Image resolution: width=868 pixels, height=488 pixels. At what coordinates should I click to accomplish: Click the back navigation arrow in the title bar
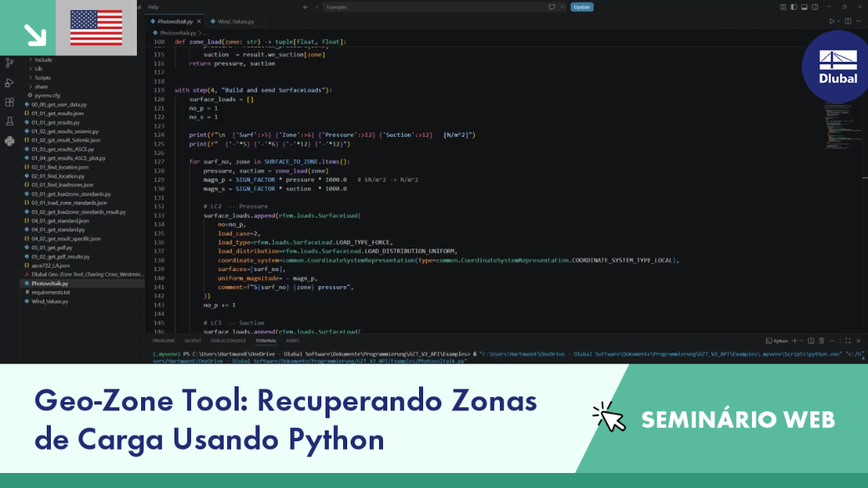click(305, 8)
